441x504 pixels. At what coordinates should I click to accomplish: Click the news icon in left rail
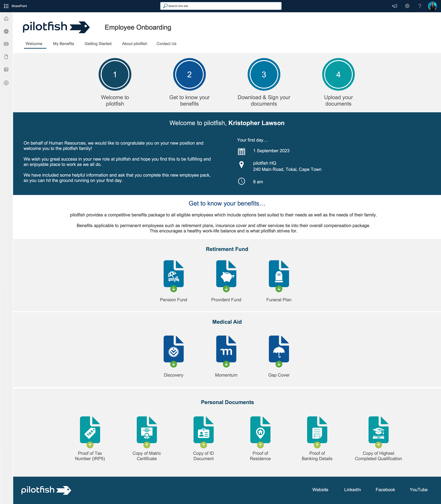[6, 44]
